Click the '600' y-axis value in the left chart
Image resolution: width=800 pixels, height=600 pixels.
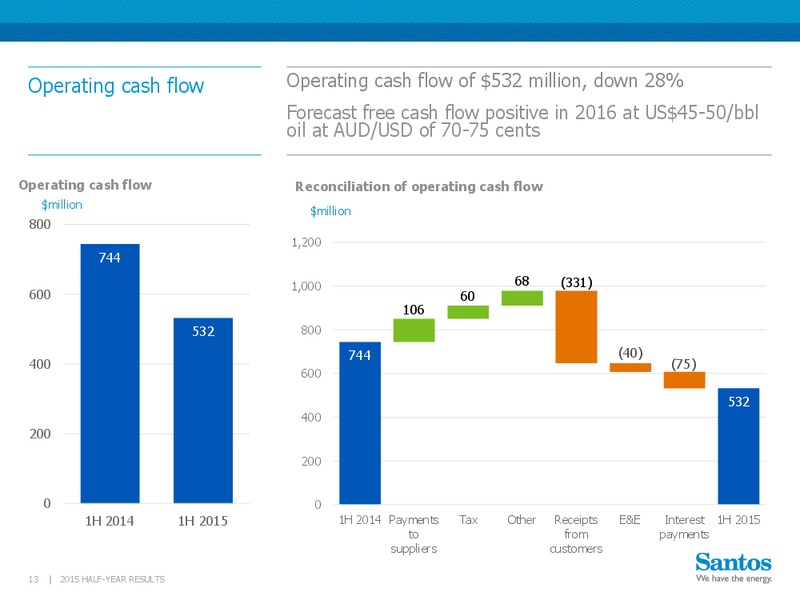click(40, 294)
